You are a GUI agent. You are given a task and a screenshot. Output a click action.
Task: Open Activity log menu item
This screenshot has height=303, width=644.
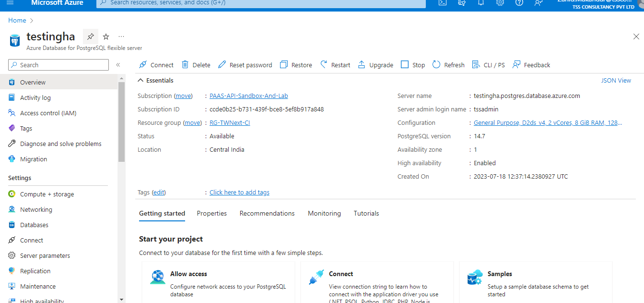59,98
